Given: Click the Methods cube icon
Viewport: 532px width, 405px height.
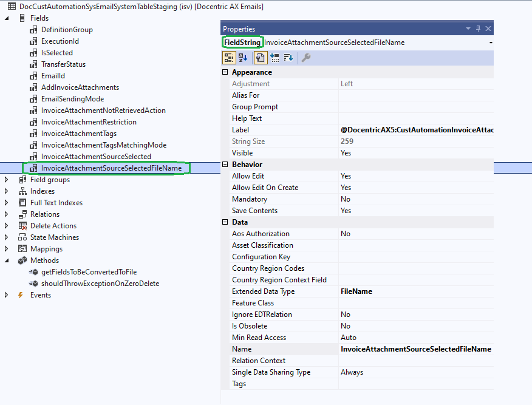Looking at the screenshot, I should tap(22, 260).
